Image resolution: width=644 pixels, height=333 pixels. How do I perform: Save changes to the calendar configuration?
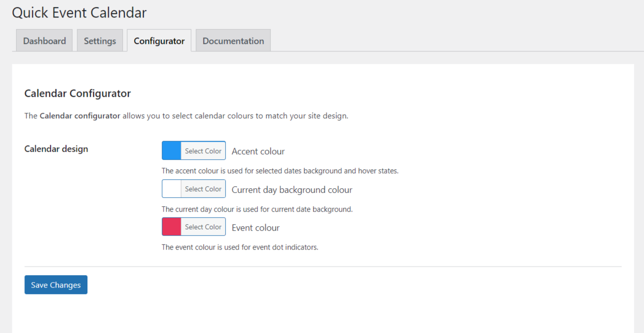(x=56, y=285)
